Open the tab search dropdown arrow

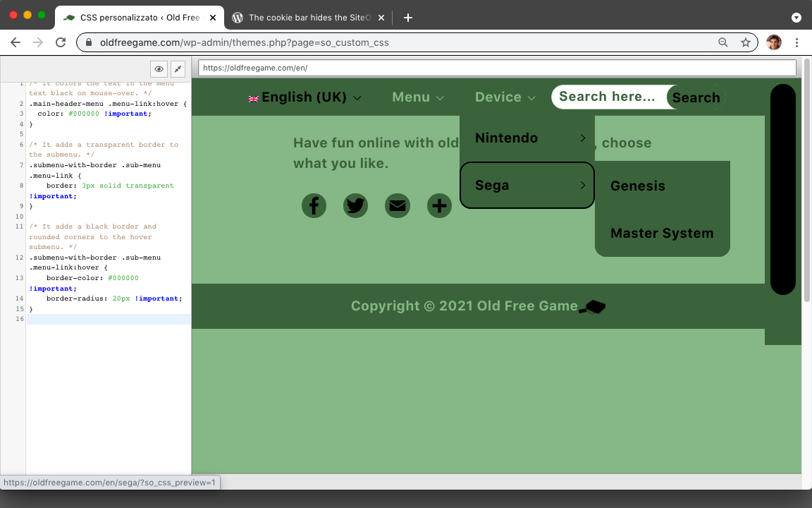[796, 18]
